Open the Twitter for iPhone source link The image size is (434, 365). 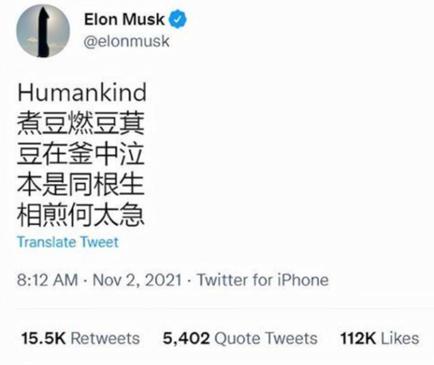[x=263, y=280]
